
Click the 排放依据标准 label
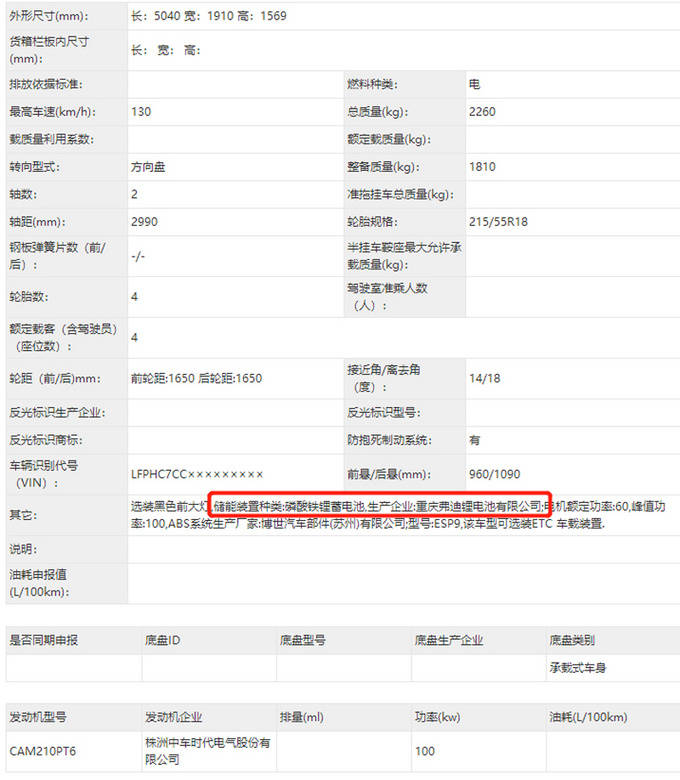point(46,84)
